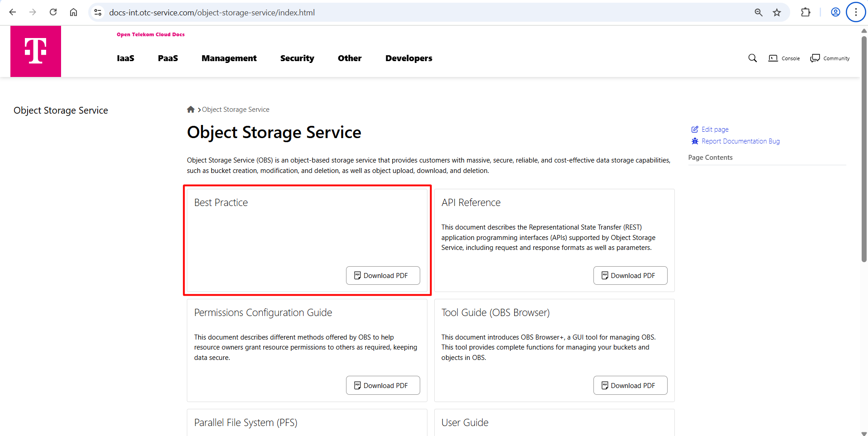Open the browser extensions puzzle icon
The image size is (868, 436).
pyautogui.click(x=805, y=12)
